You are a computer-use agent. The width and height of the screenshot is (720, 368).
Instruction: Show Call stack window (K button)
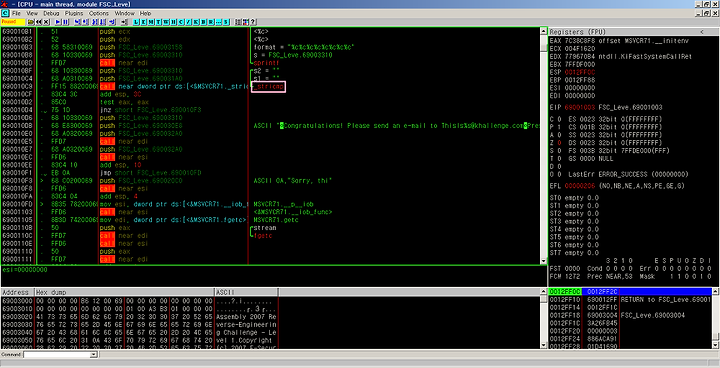point(196,22)
